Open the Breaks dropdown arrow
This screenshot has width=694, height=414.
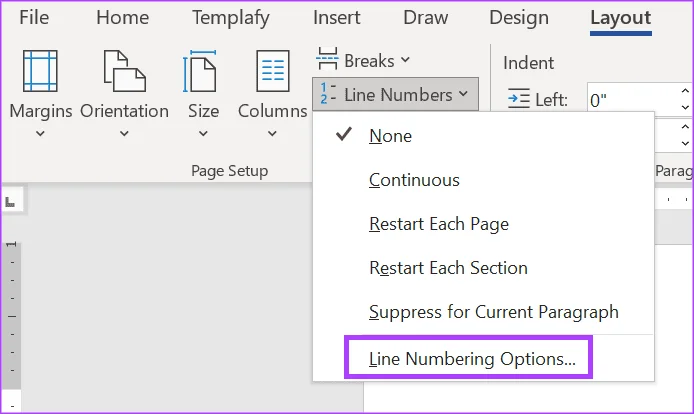coord(405,60)
